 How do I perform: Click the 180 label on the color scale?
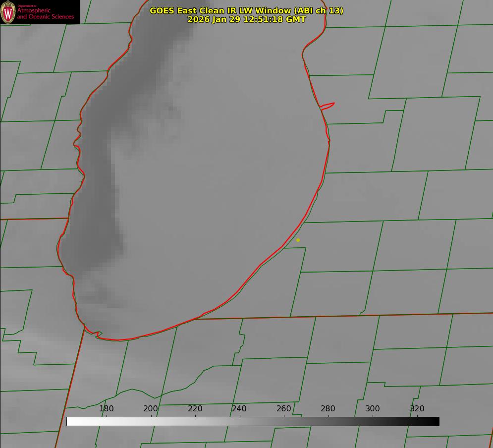click(106, 408)
